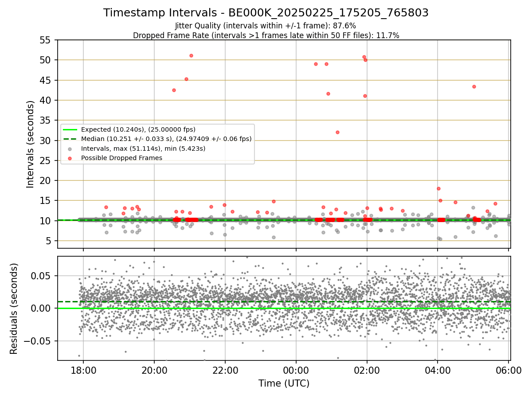
Task: Click the Median (10.251 +/- 0.033 s) legend entry
Action: coord(157,139)
